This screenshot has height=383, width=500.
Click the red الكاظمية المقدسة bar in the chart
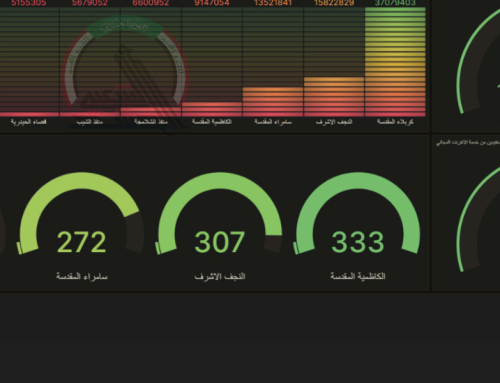pos(212,109)
